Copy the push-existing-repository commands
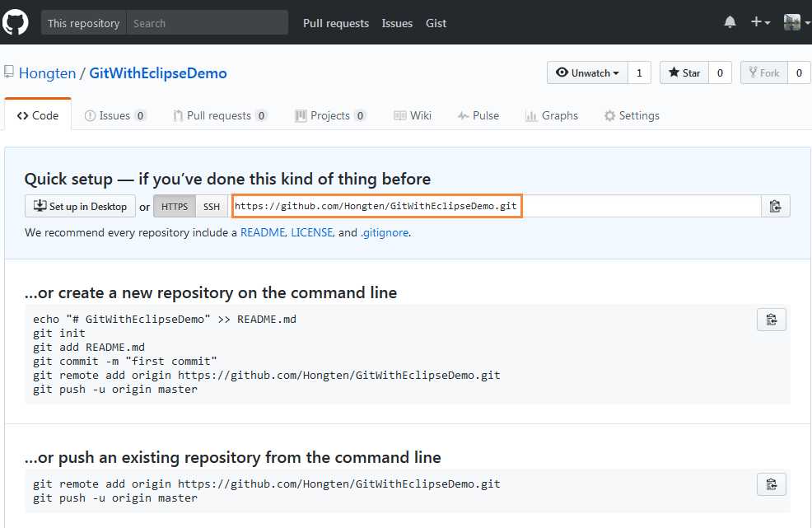812x528 pixels. click(772, 484)
